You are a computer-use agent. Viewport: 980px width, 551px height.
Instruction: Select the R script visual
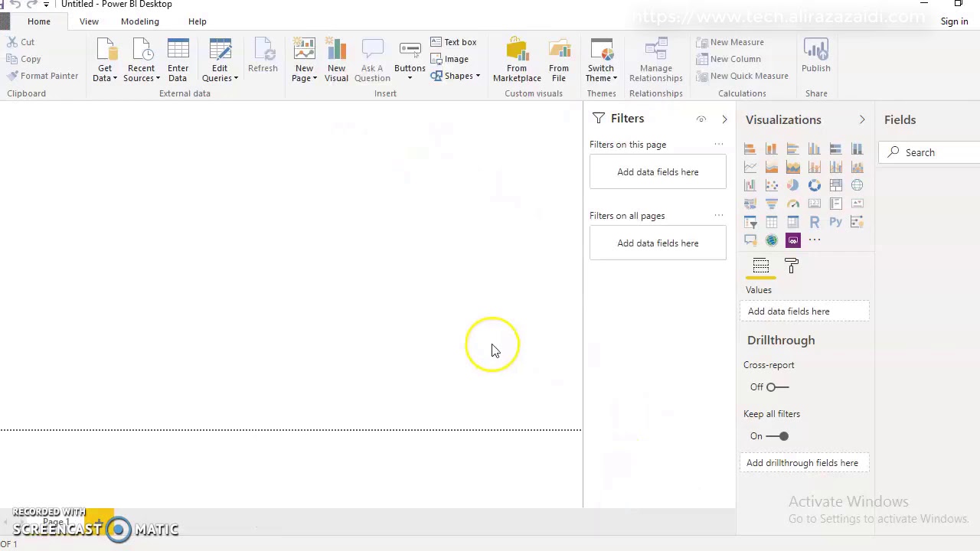815,222
